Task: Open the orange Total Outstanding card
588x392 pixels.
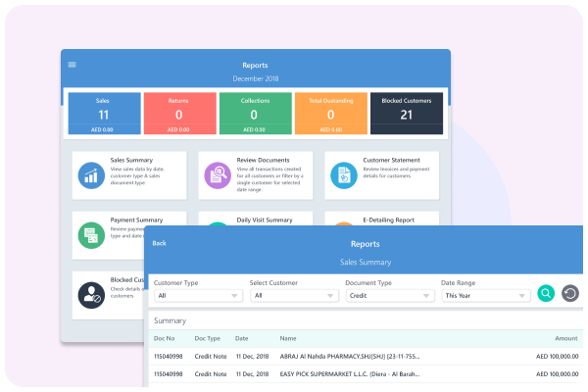Action: [330, 114]
